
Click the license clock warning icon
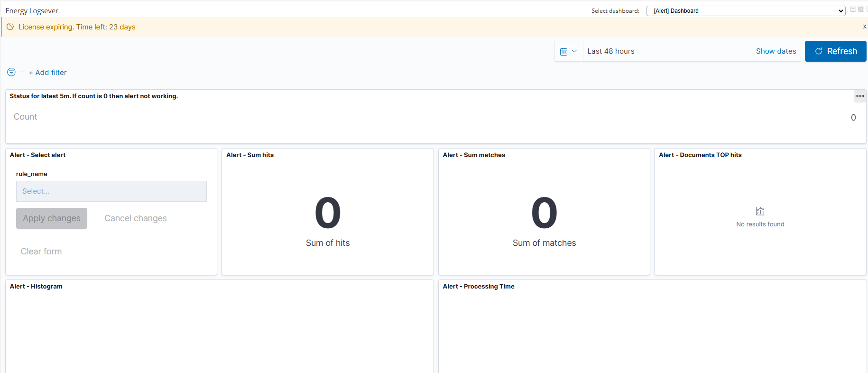(10, 27)
